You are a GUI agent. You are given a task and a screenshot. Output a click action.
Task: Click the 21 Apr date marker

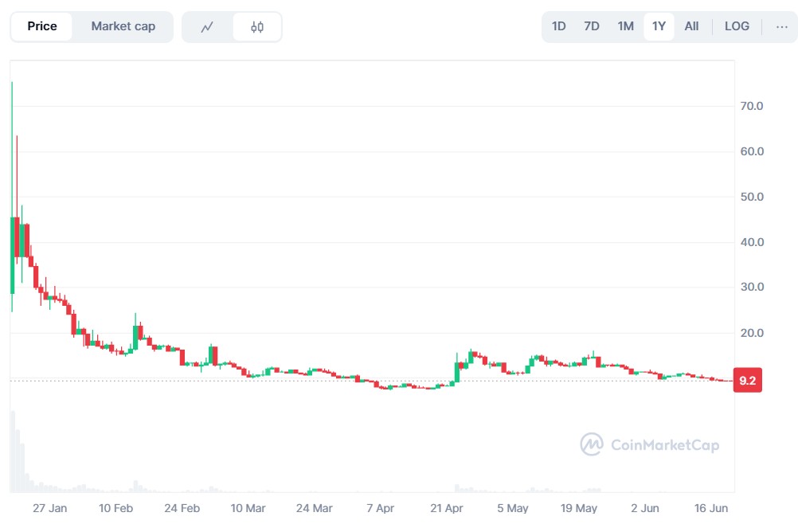[x=447, y=508]
